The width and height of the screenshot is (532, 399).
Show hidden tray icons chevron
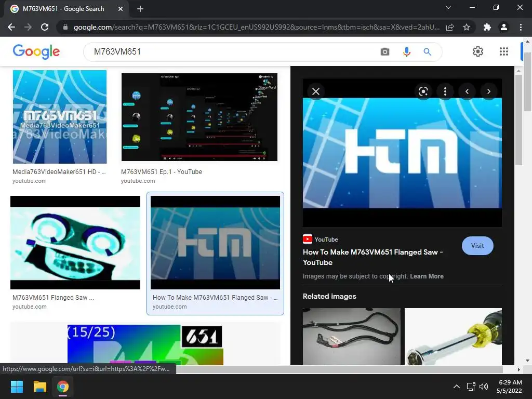click(x=457, y=387)
